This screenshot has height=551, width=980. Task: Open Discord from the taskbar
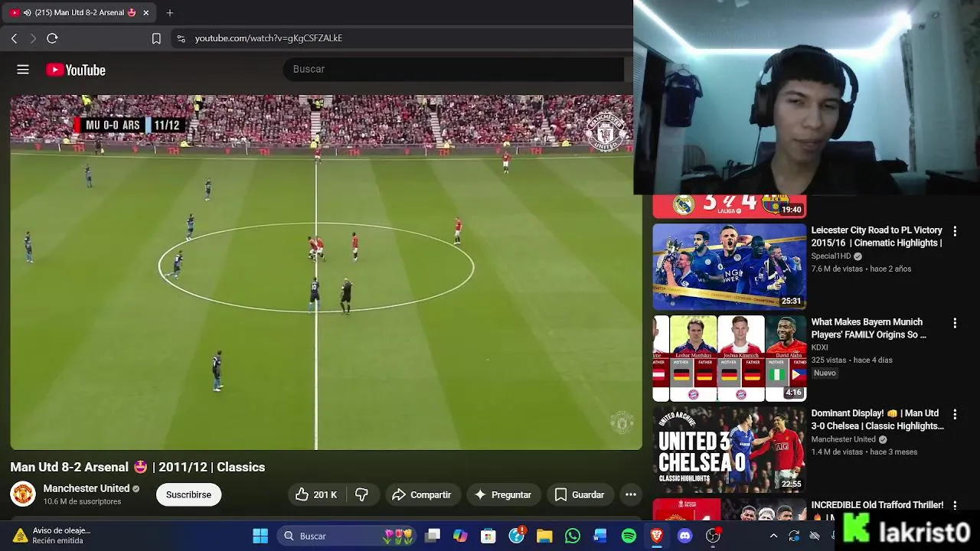685,536
